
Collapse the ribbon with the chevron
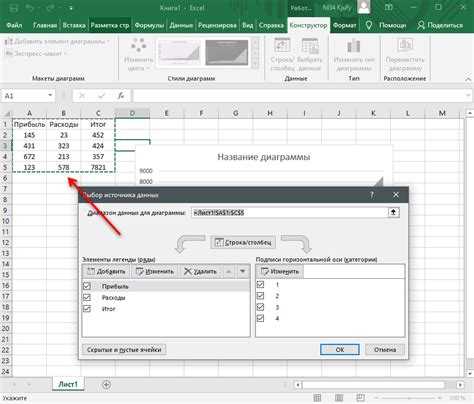point(468,79)
